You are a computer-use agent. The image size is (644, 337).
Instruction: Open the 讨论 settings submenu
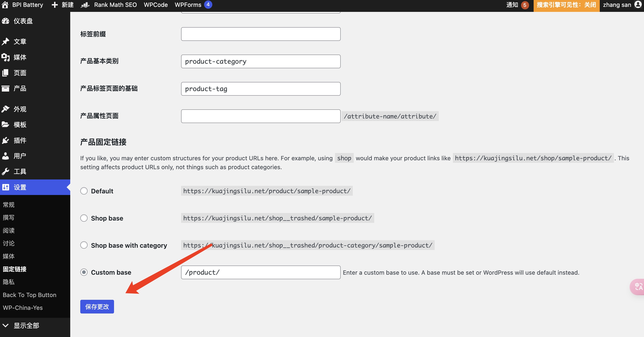[9, 243]
